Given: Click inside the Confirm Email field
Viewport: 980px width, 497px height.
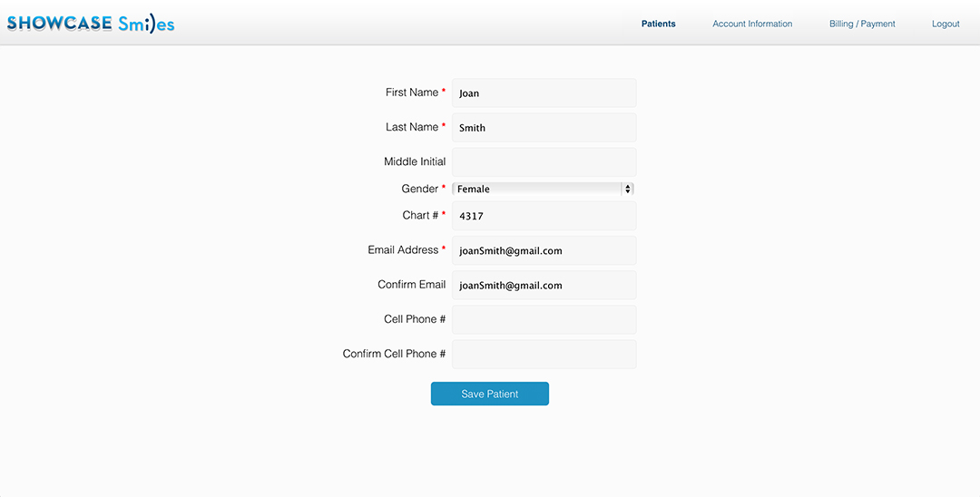Looking at the screenshot, I should (x=544, y=285).
